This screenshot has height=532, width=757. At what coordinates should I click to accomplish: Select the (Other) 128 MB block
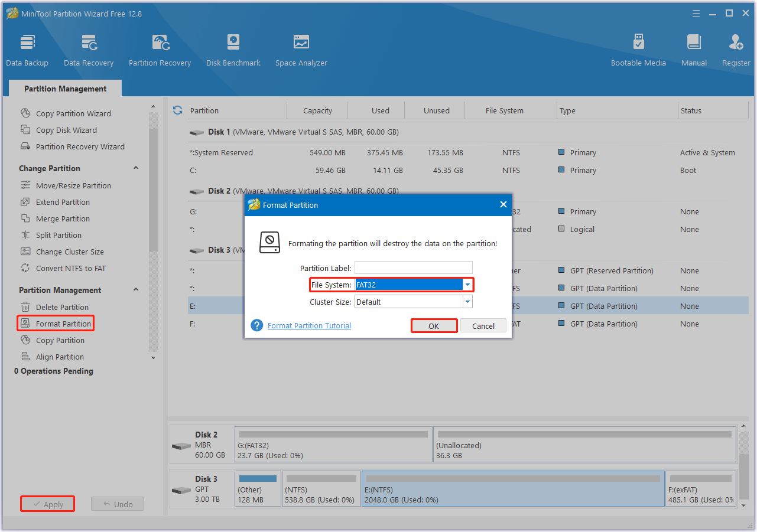coord(258,489)
